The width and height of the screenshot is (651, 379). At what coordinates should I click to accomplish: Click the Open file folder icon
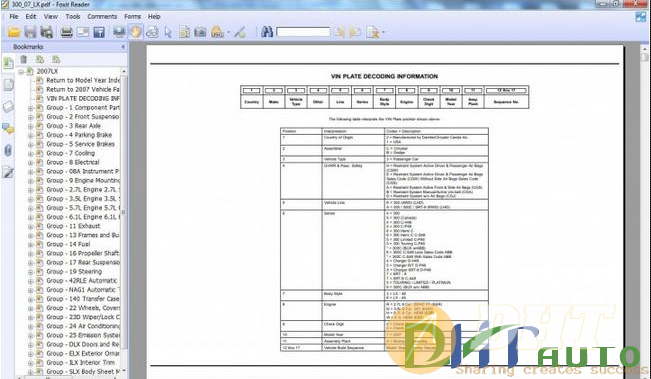pos(14,32)
